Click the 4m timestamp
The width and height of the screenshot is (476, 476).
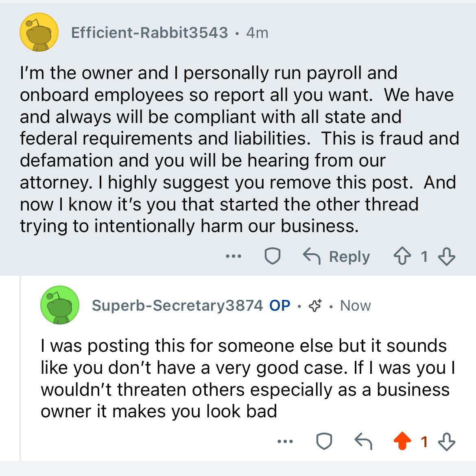click(x=257, y=33)
